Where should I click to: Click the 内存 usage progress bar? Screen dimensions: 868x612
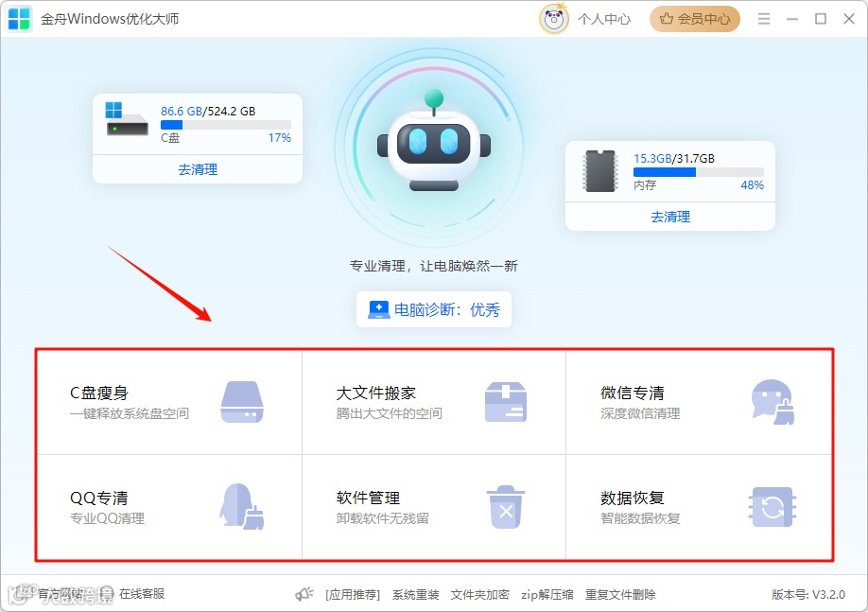tap(699, 172)
